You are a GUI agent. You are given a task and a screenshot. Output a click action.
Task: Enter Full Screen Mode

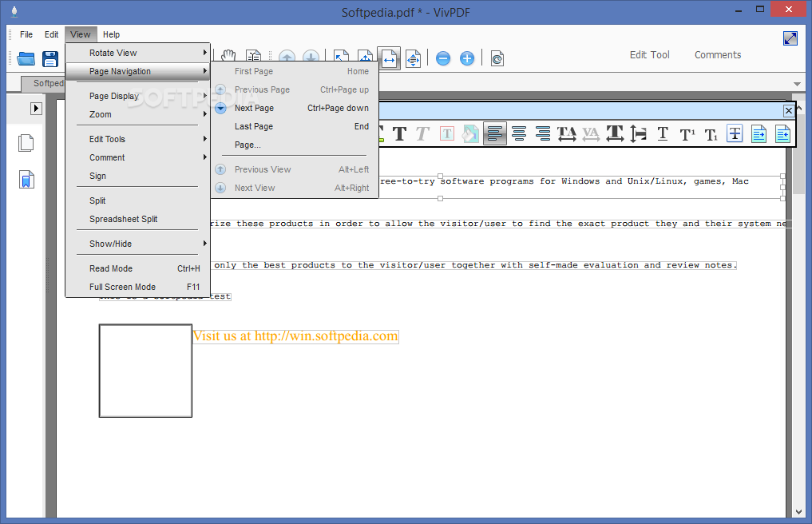(137, 287)
